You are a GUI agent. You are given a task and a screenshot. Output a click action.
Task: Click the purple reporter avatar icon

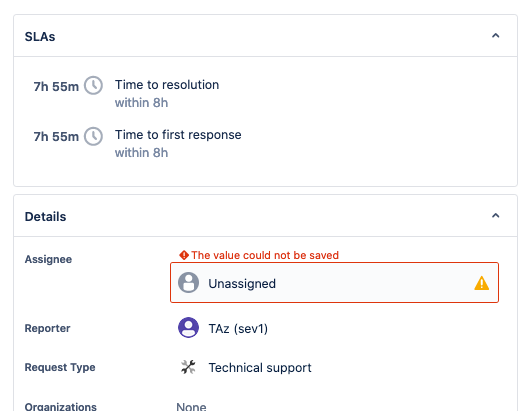click(x=188, y=328)
